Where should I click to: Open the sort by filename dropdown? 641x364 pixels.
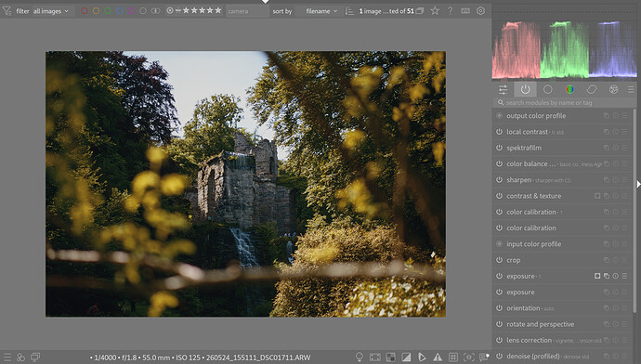pyautogui.click(x=321, y=11)
